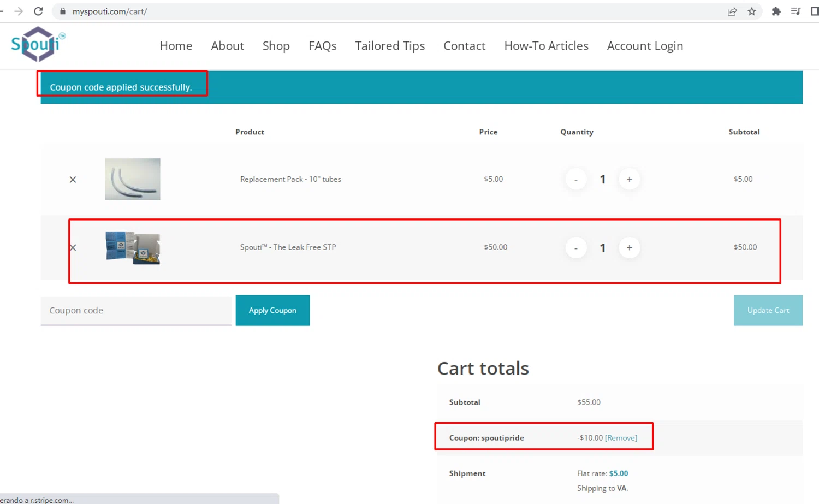Viewport: 819px width, 504px height.
Task: Open the Spouti Leak Free STP thumbnail
Action: pos(133,247)
